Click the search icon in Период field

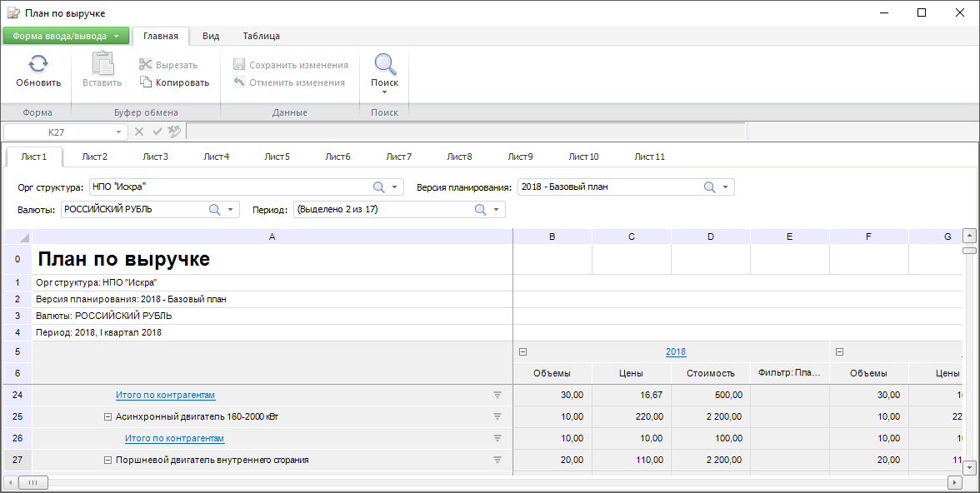[480, 210]
